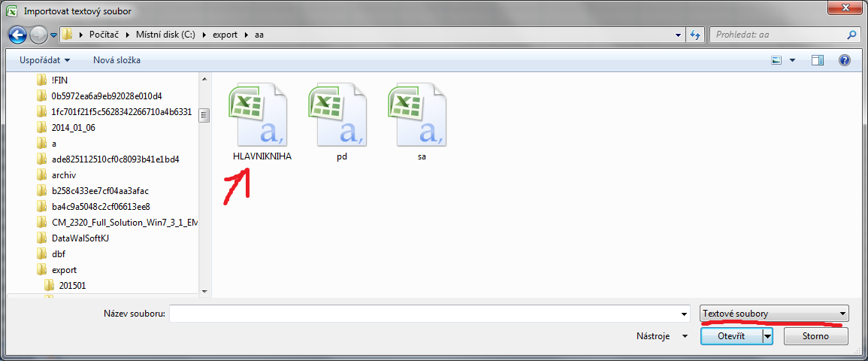Select folder ade825112510cf0c8093b41e1bd4

point(115,159)
